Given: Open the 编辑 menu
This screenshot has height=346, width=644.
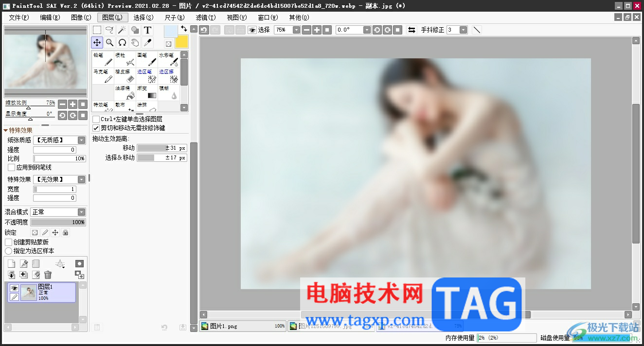Looking at the screenshot, I should coord(50,17).
